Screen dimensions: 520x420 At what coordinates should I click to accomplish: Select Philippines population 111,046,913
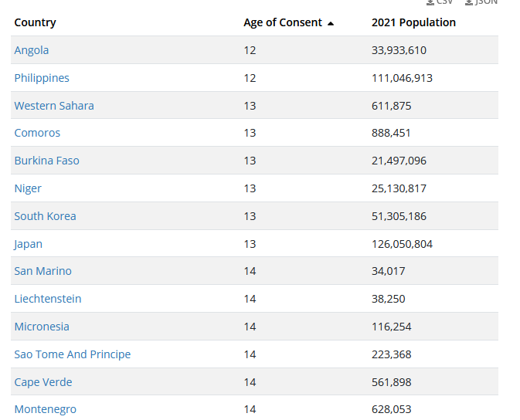pyautogui.click(x=402, y=78)
